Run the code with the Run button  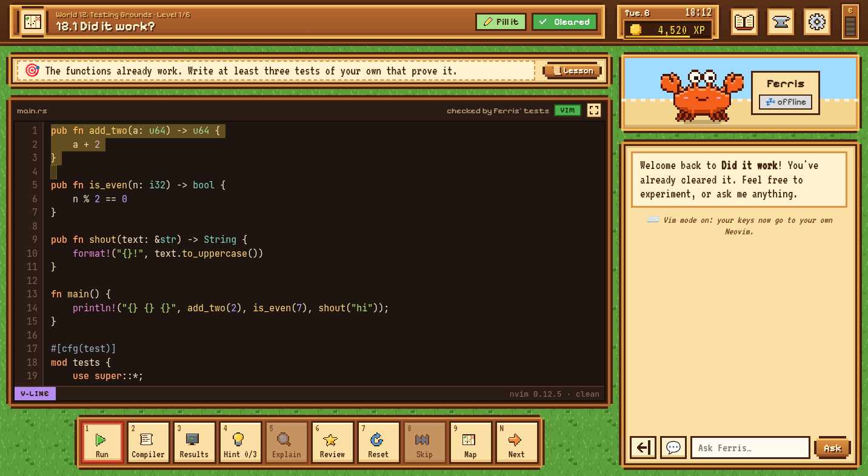[102, 443]
